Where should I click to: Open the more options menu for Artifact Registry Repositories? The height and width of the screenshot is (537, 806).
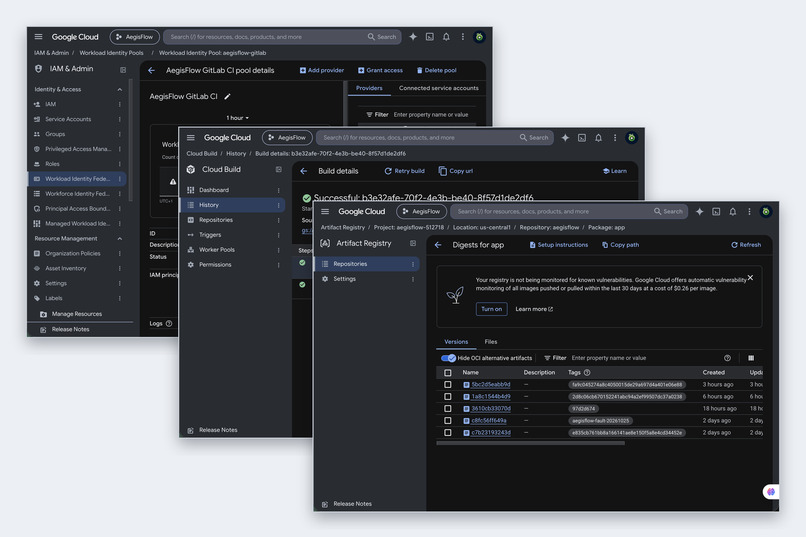coord(413,264)
